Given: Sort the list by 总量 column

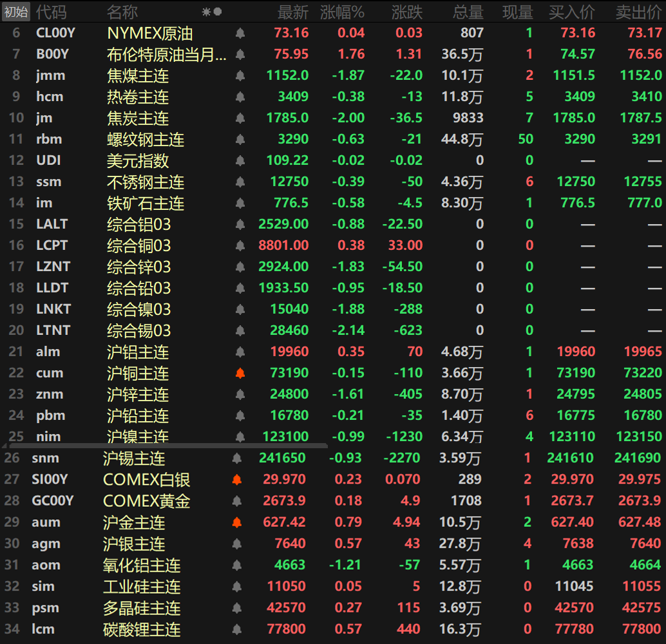Looking at the screenshot, I should pos(468,12).
